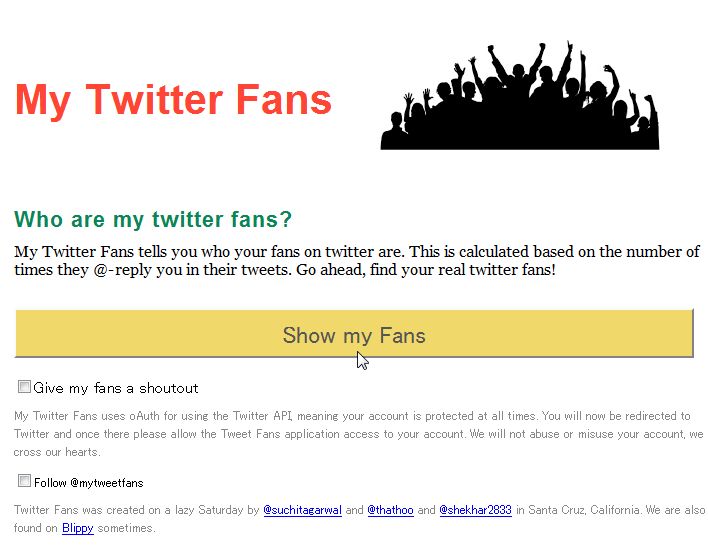The height and width of the screenshot is (554, 708).
Task: Click the Show my Fans button
Action: (x=354, y=334)
